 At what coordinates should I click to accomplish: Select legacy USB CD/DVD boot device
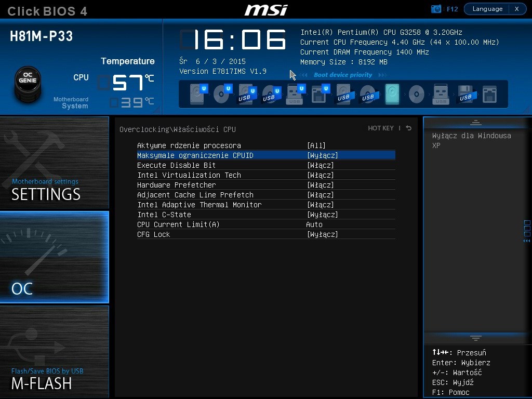point(369,94)
